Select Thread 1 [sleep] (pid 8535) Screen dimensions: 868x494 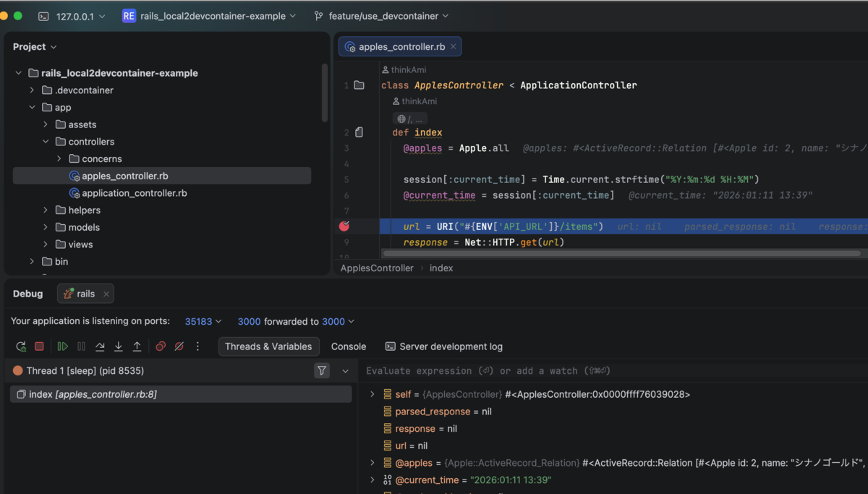tap(85, 370)
